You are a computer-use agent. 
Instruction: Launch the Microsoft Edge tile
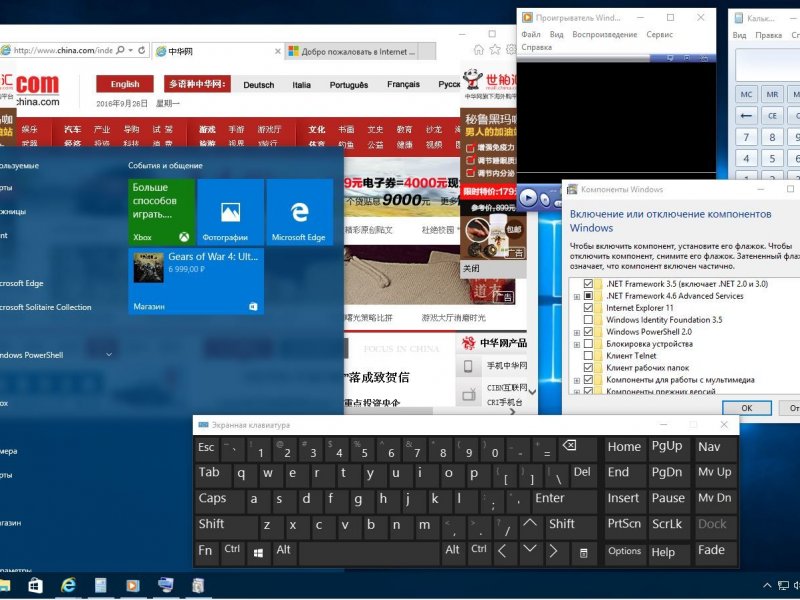click(x=299, y=212)
